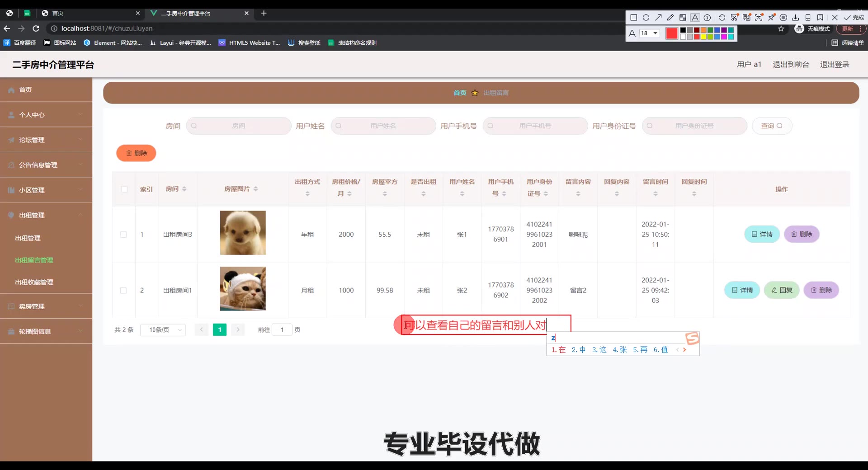Viewport: 868px width, 470px height.
Task: Focus the 用户手机号 search input
Action: click(x=535, y=126)
